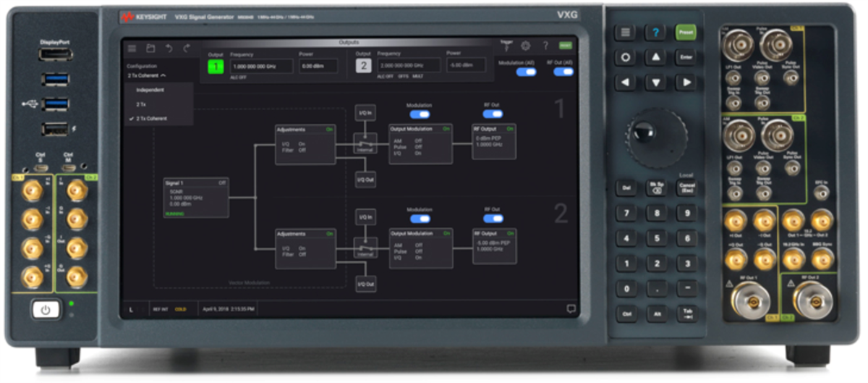The height and width of the screenshot is (383, 868).
Task: Click the on-screen help question mark
Action: coord(545,46)
